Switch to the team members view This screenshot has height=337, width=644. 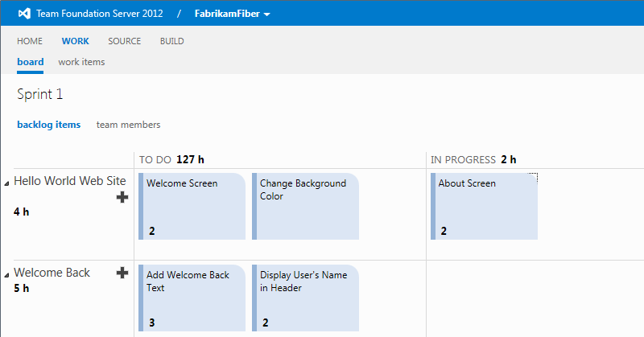pos(128,125)
